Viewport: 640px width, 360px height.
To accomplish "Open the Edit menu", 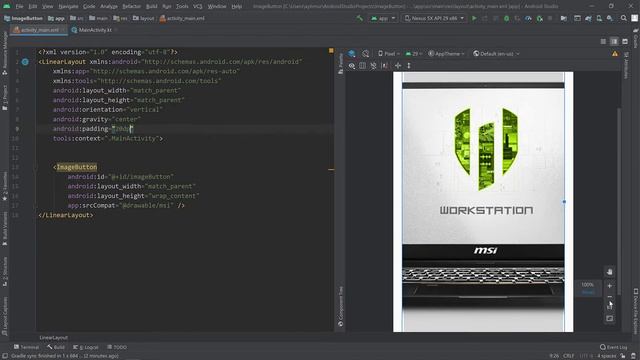I will (x=33, y=7).
